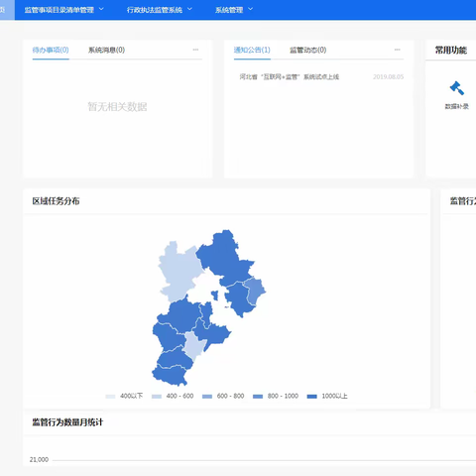Switch to 监管动态(0) tab
This screenshot has width=476, height=476.
(308, 50)
